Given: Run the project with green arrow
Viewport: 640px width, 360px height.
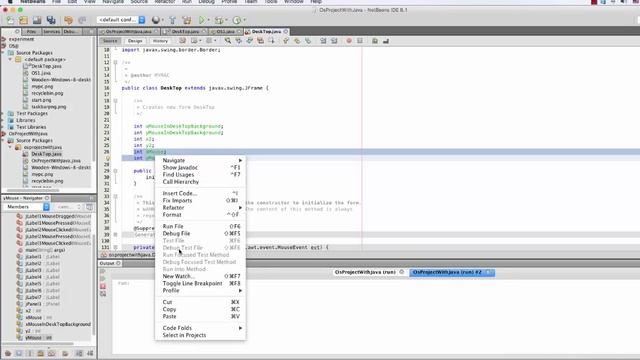Looking at the screenshot, I should pos(202,20).
